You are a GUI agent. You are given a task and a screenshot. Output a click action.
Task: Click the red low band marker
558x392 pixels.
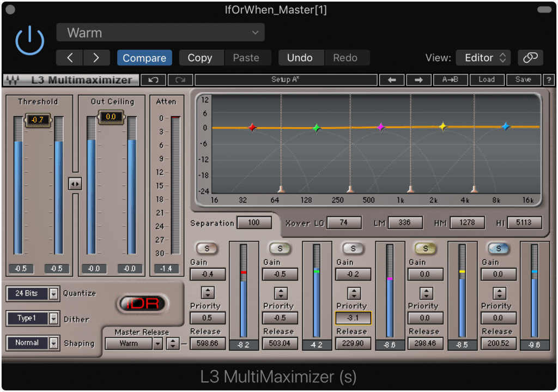tap(252, 127)
